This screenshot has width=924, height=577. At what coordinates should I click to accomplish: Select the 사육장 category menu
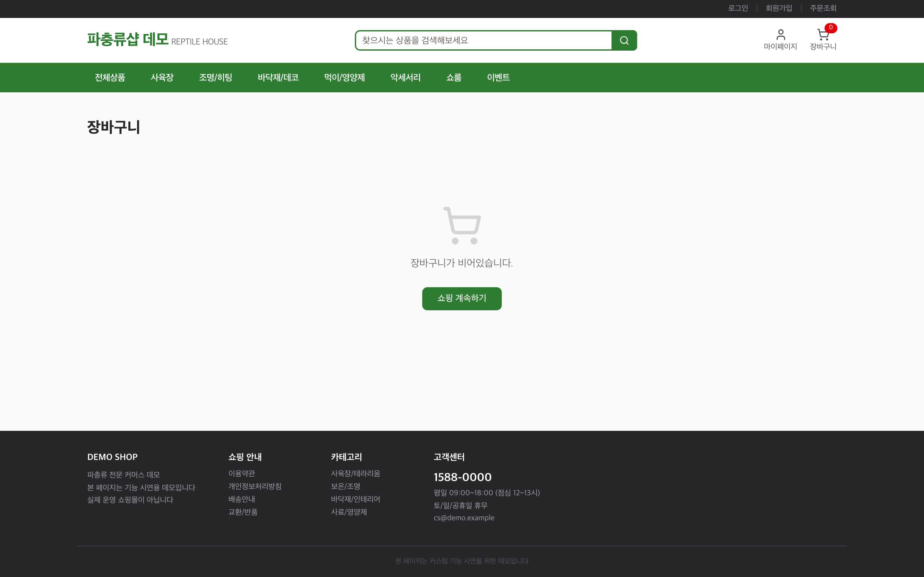[x=162, y=78]
